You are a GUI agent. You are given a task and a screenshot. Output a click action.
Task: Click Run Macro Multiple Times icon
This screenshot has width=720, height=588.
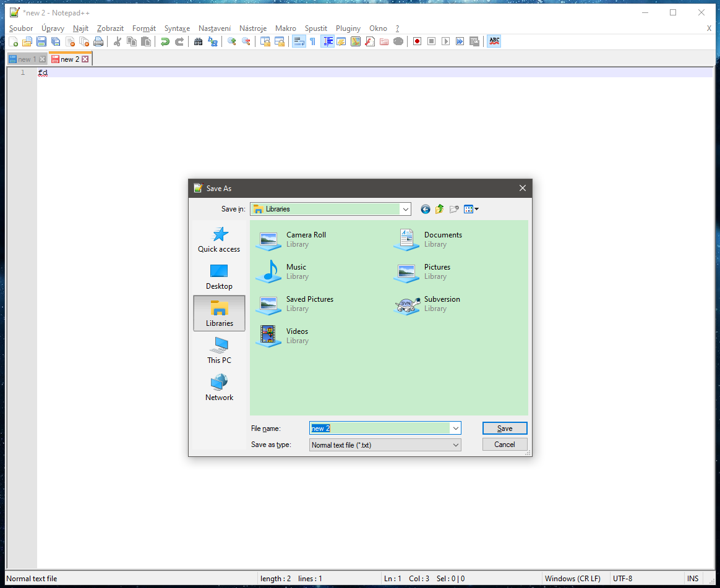(460, 41)
